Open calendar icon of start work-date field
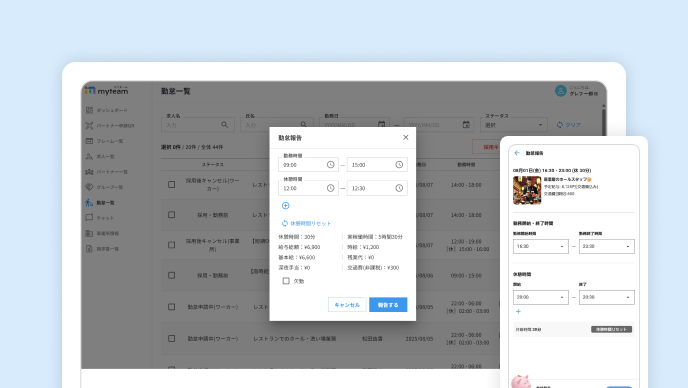688x388 pixels. pos(381,125)
